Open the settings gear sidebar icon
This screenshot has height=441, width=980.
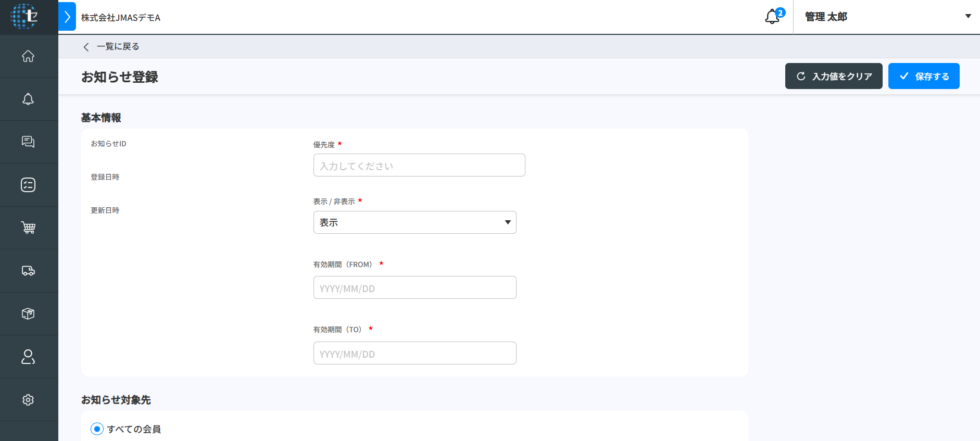[28, 399]
